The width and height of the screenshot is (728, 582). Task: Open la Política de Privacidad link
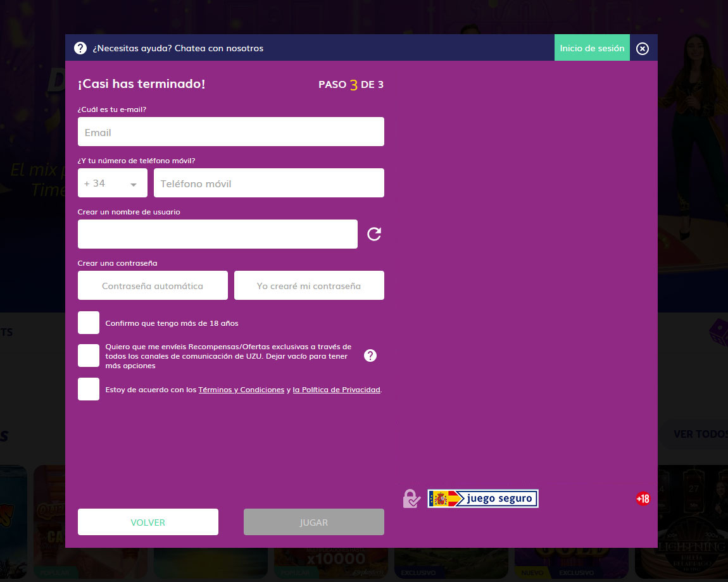point(336,390)
